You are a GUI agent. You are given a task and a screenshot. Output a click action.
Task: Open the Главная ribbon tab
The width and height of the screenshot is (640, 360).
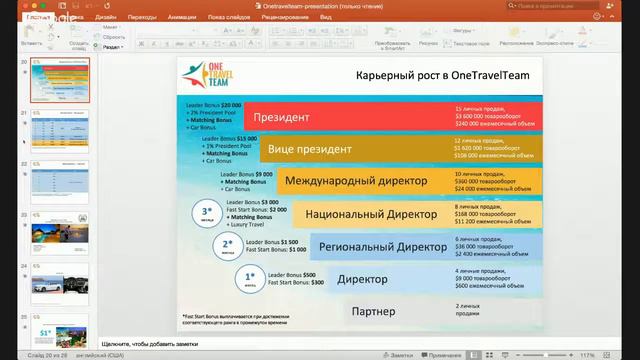pyautogui.click(x=38, y=17)
